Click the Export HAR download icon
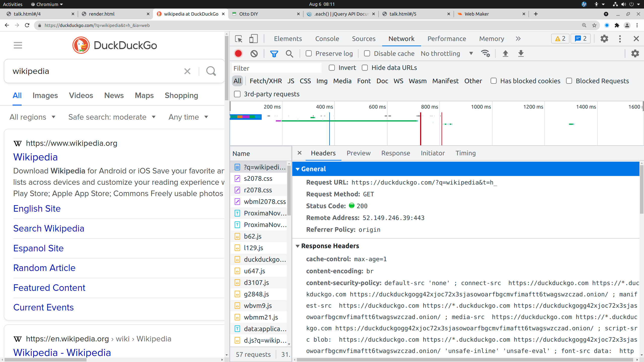This screenshot has height=362, width=644. click(521, 54)
